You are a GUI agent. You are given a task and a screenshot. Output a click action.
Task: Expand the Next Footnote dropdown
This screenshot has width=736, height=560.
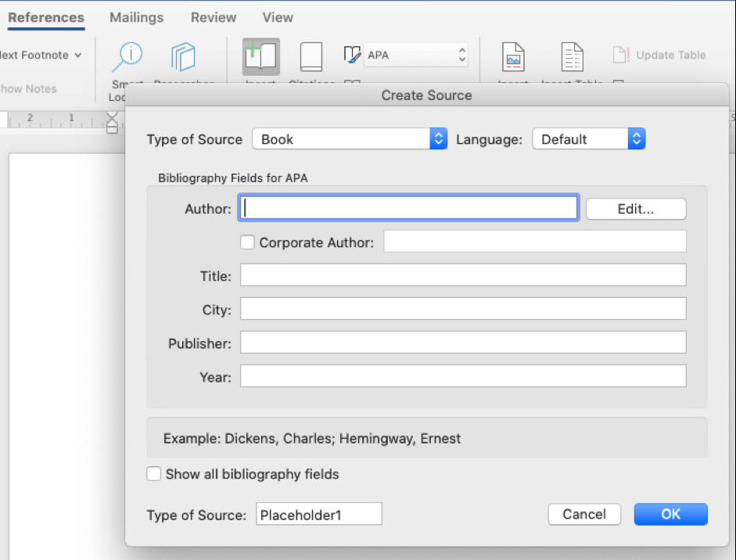[x=77, y=55]
